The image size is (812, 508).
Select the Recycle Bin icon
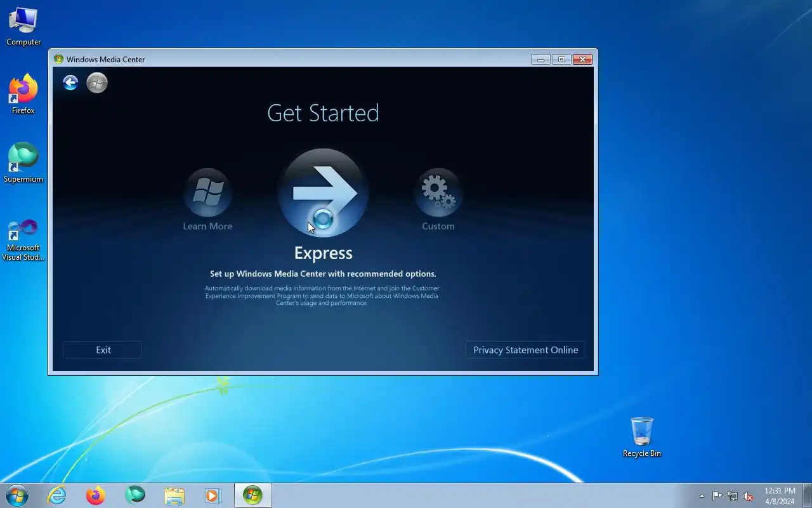642,438
